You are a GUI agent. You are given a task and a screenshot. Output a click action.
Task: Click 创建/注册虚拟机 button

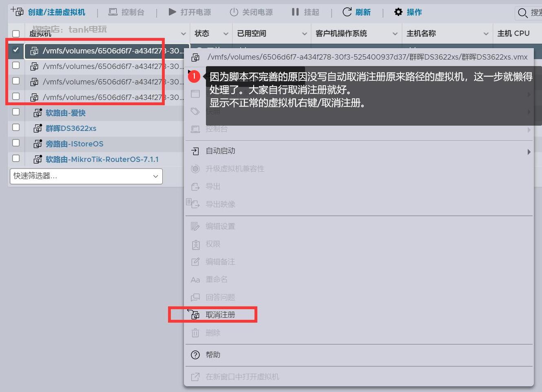coord(56,12)
